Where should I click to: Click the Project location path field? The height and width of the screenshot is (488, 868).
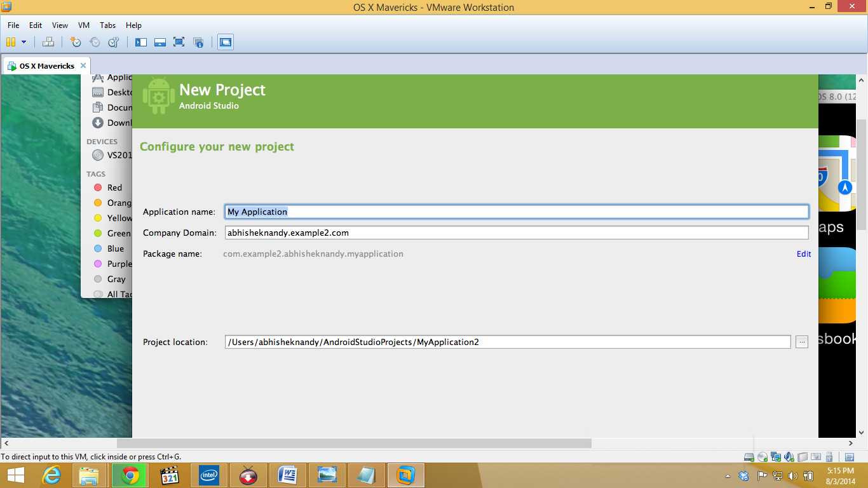(x=508, y=342)
